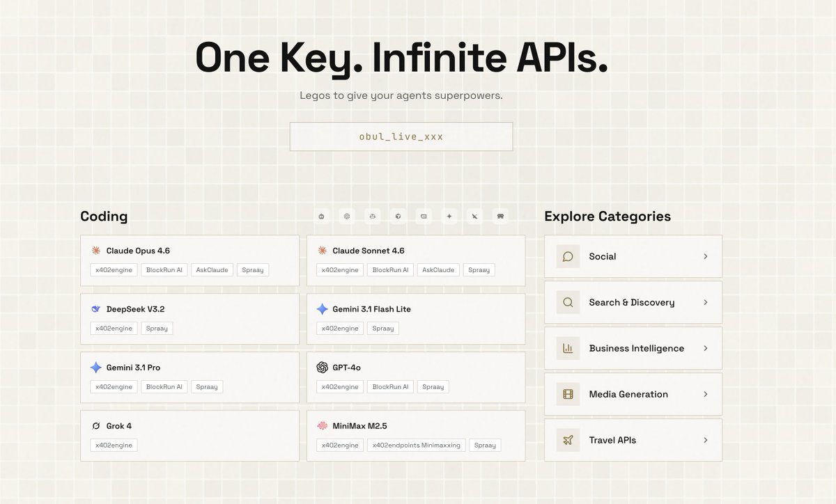Expand the Social category chevron

[x=705, y=256]
